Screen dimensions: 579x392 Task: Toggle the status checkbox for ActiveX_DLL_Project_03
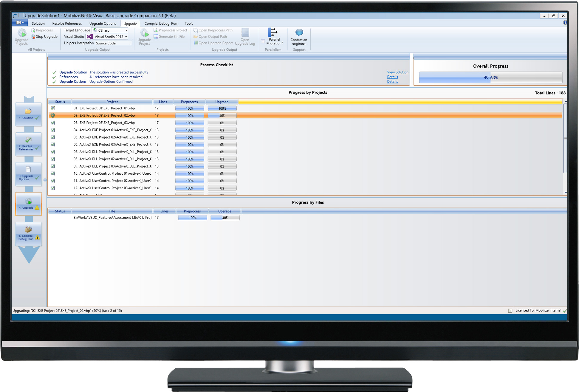(53, 166)
